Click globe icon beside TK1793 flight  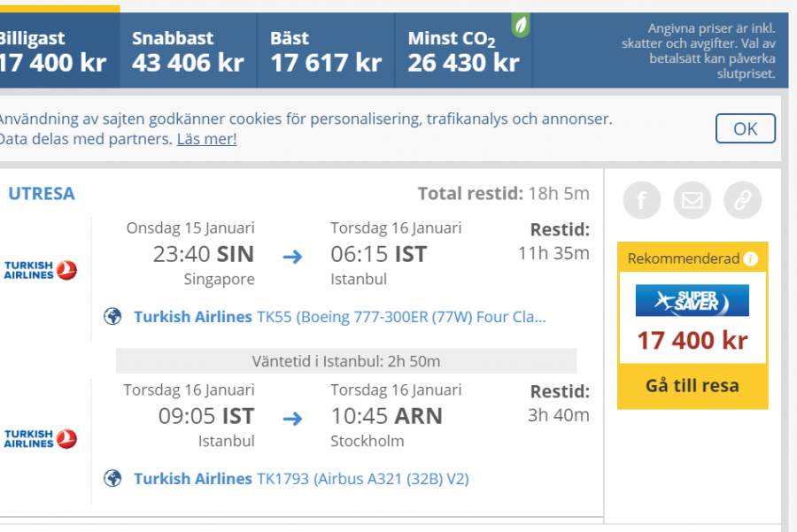coord(112,479)
